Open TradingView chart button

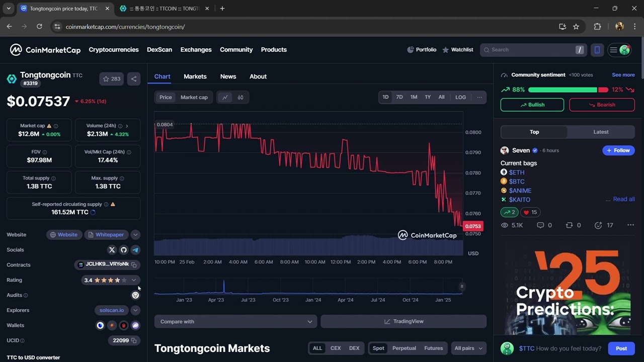[404, 321]
